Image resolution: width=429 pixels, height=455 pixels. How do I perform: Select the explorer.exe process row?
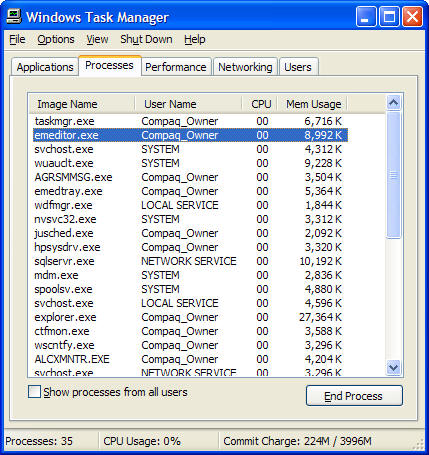tap(190, 317)
